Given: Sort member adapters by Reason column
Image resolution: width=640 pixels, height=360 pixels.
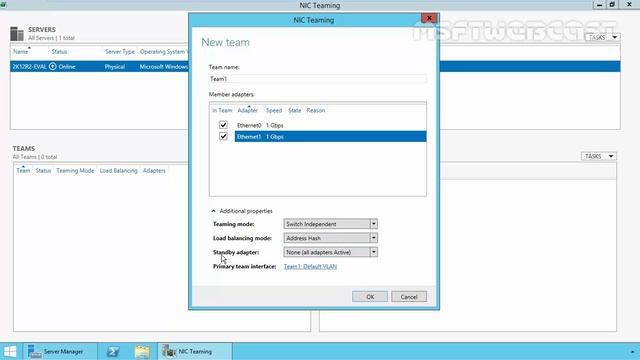Looking at the screenshot, I should pos(316,111).
